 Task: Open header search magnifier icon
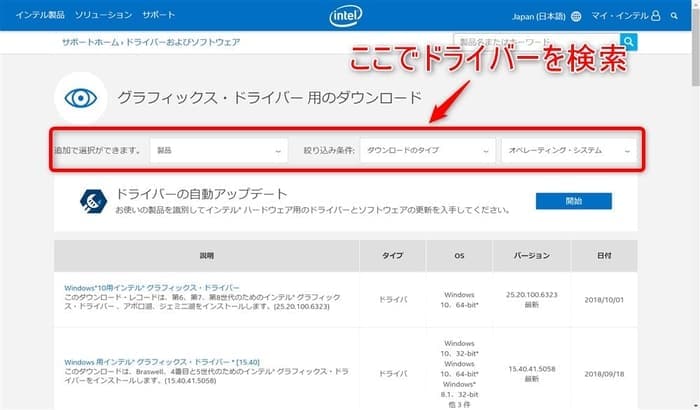pyautogui.click(x=674, y=16)
